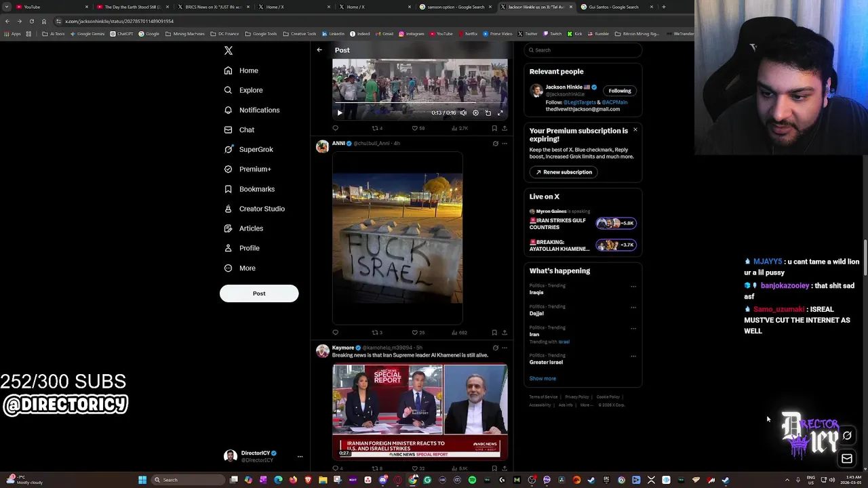Like ANNI's post with 25 likes

coord(418,333)
